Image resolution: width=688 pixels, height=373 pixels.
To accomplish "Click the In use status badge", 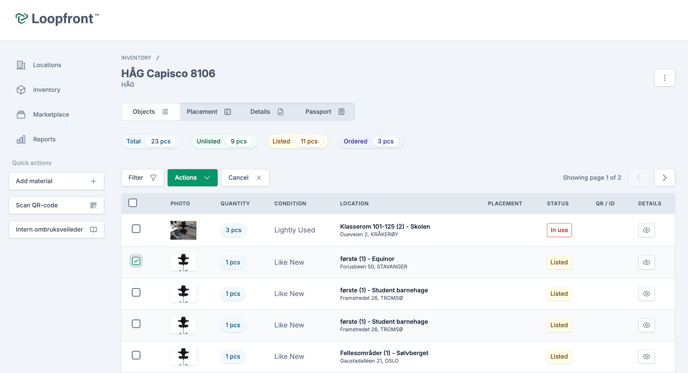I will pos(559,230).
